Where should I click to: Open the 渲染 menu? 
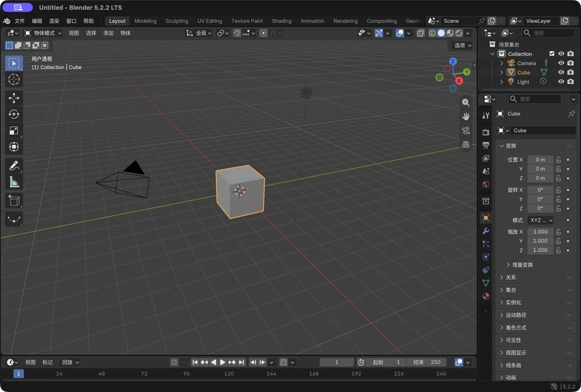pyautogui.click(x=54, y=21)
